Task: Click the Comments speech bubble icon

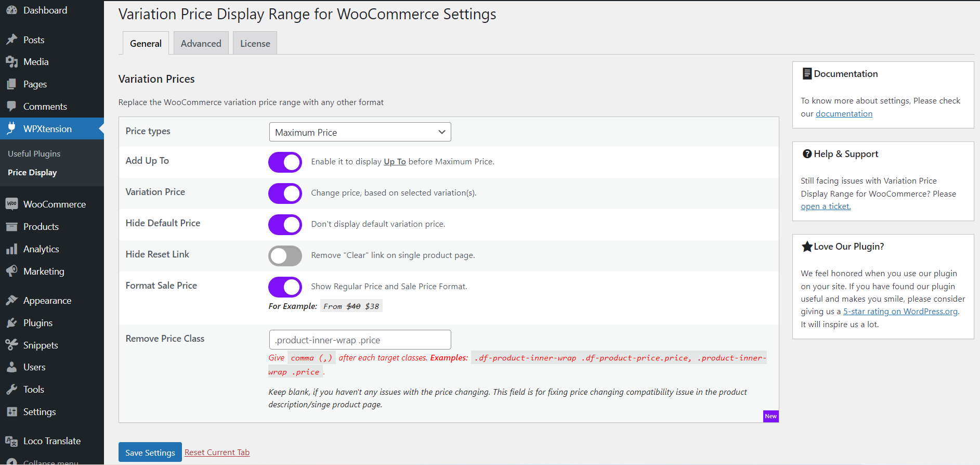Action: [11, 106]
